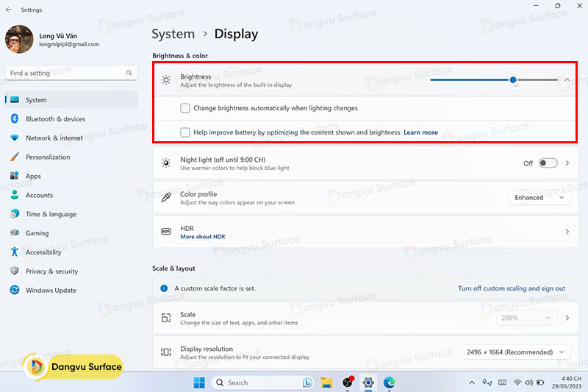Open the Color profile Enhanced dropdown
The width and height of the screenshot is (588, 392).
tap(539, 197)
